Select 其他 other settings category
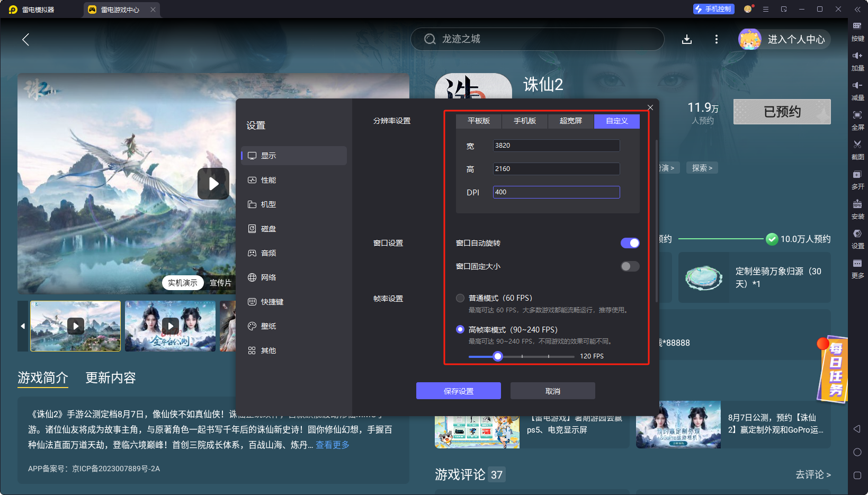This screenshot has width=868, height=495. [294, 350]
